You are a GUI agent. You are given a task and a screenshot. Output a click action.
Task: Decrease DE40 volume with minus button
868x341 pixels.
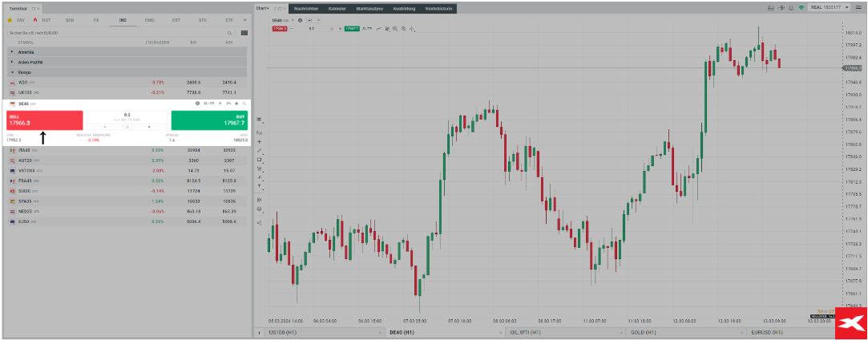coord(105,127)
